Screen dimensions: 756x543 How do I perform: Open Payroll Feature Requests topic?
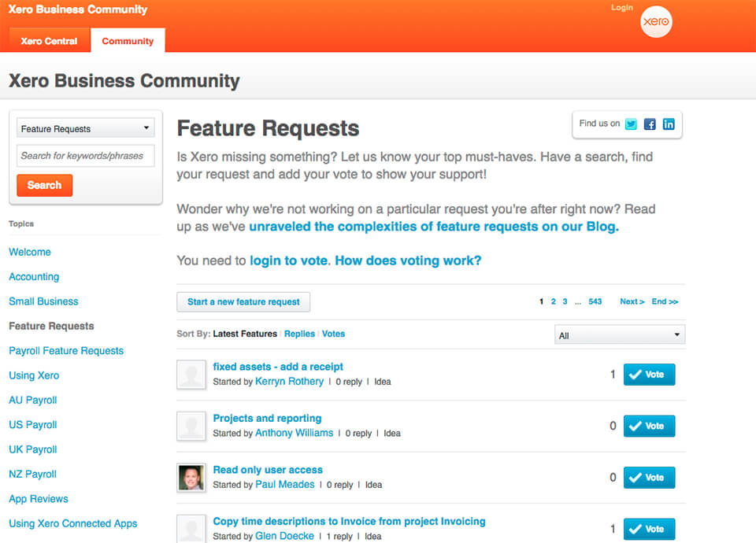(x=66, y=351)
